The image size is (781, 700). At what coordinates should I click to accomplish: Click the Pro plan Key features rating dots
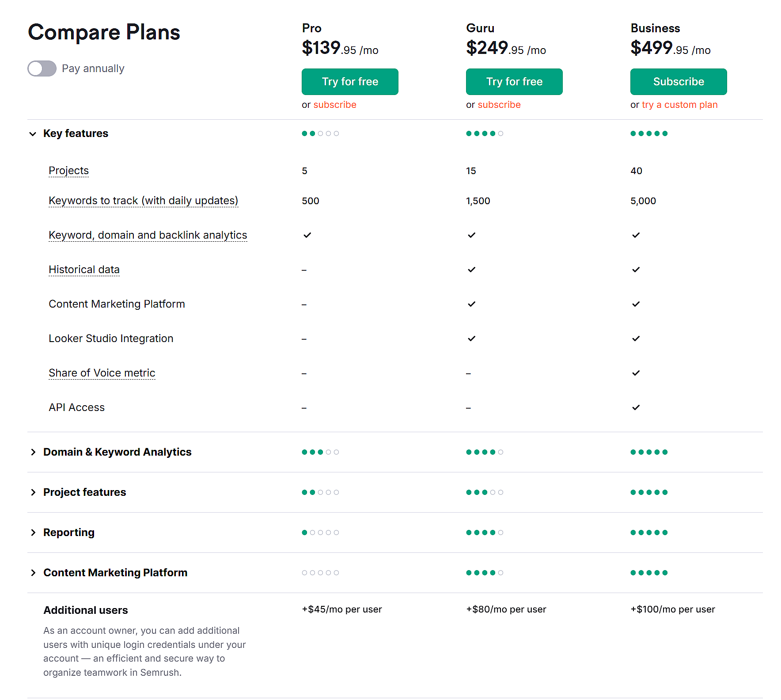pos(320,133)
